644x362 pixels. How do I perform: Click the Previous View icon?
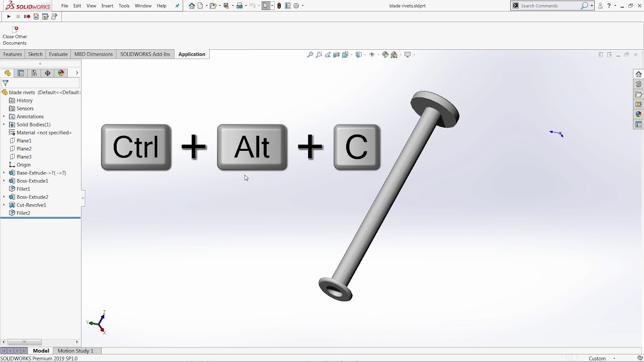click(x=328, y=54)
